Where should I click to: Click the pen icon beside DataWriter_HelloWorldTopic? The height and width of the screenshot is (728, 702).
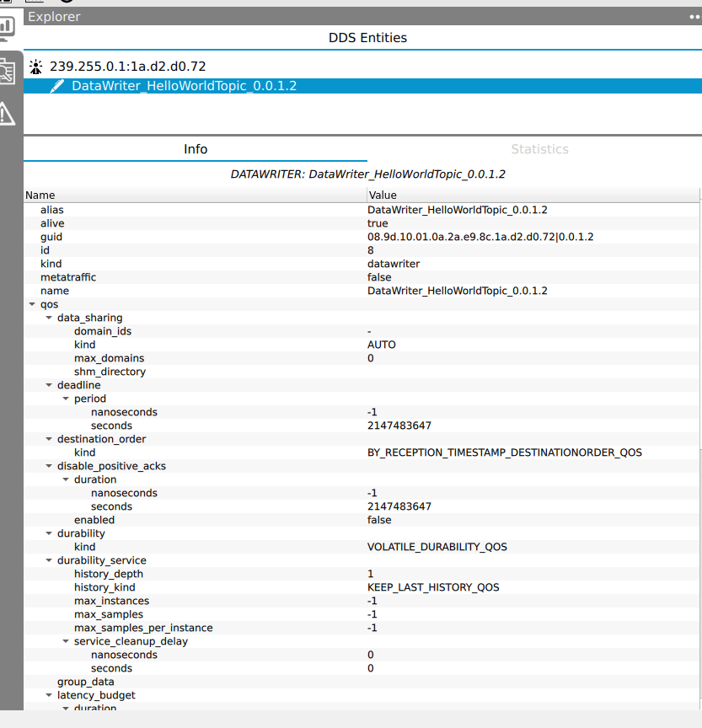coord(56,85)
